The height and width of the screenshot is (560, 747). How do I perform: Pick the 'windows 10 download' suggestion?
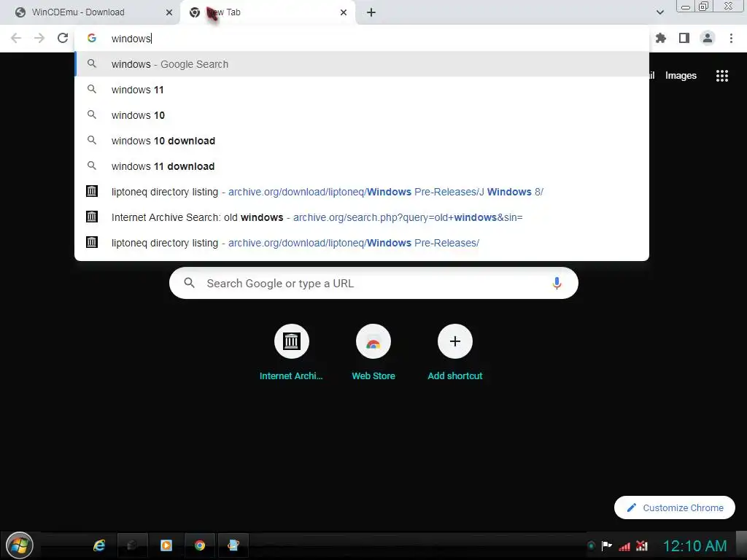(x=362, y=141)
